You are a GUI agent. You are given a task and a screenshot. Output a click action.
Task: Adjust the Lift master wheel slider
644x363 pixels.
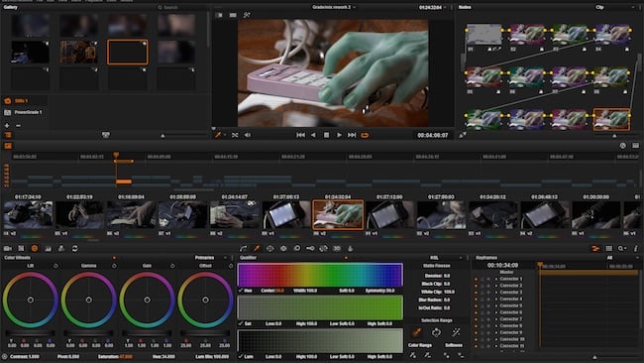(x=30, y=332)
